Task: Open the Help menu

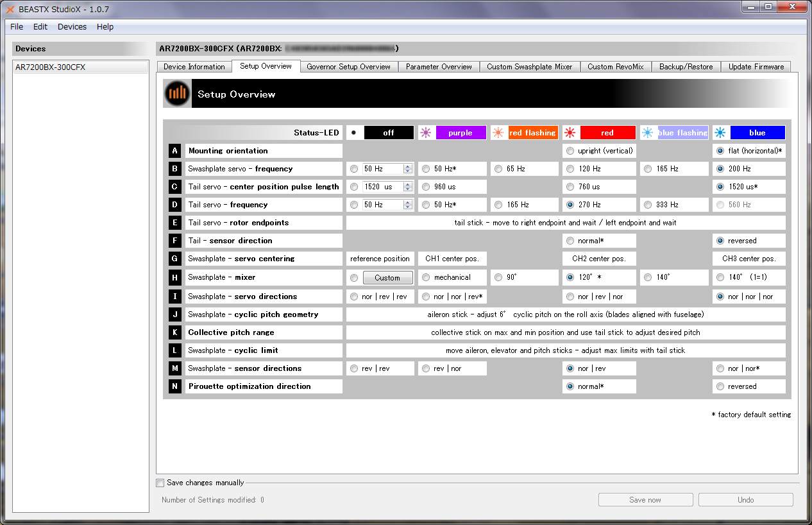Action: point(105,27)
